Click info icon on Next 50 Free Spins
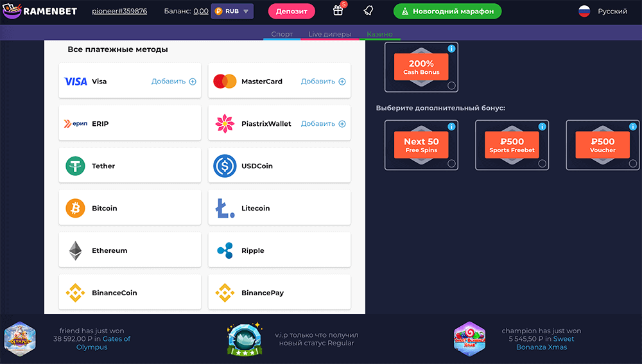Screen dimensions: 642x364 [x=451, y=127]
